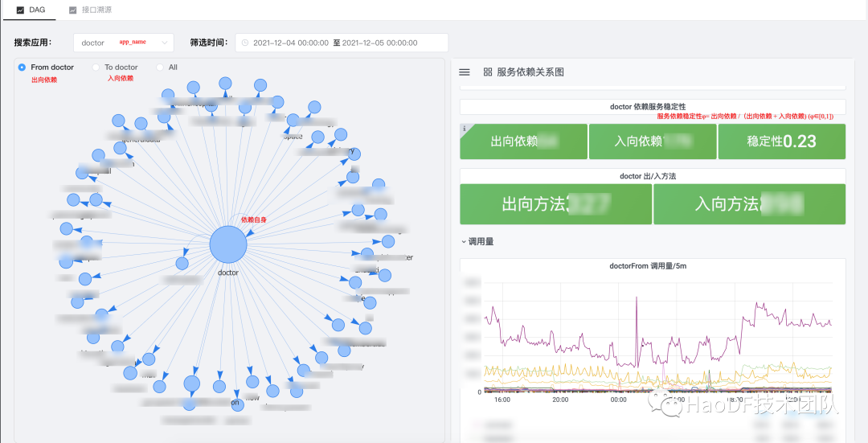Image resolution: width=868 pixels, height=443 pixels.
Task: Click the 接口溯源 tab chart icon
Action: [x=72, y=10]
